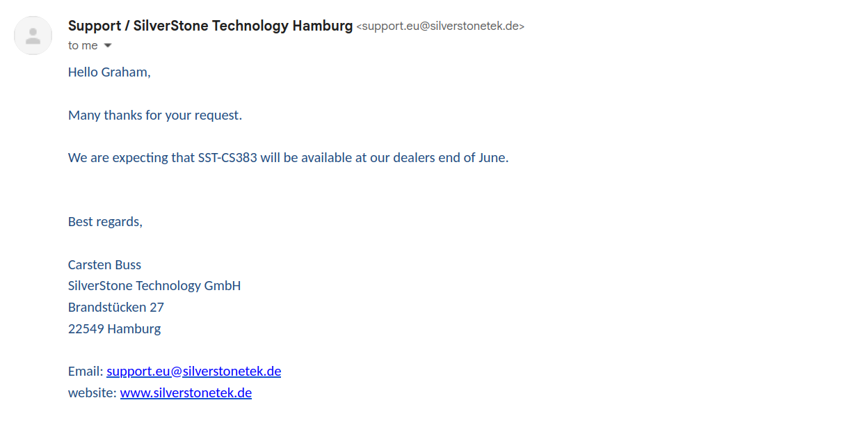Click the "Email:" label in the signature
The width and height of the screenshot is (868, 446).
(x=86, y=371)
